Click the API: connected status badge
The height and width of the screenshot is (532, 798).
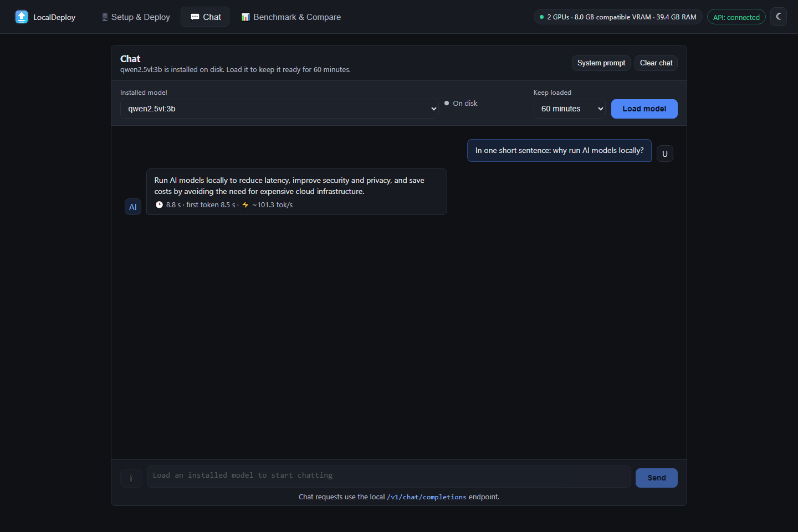pos(736,17)
